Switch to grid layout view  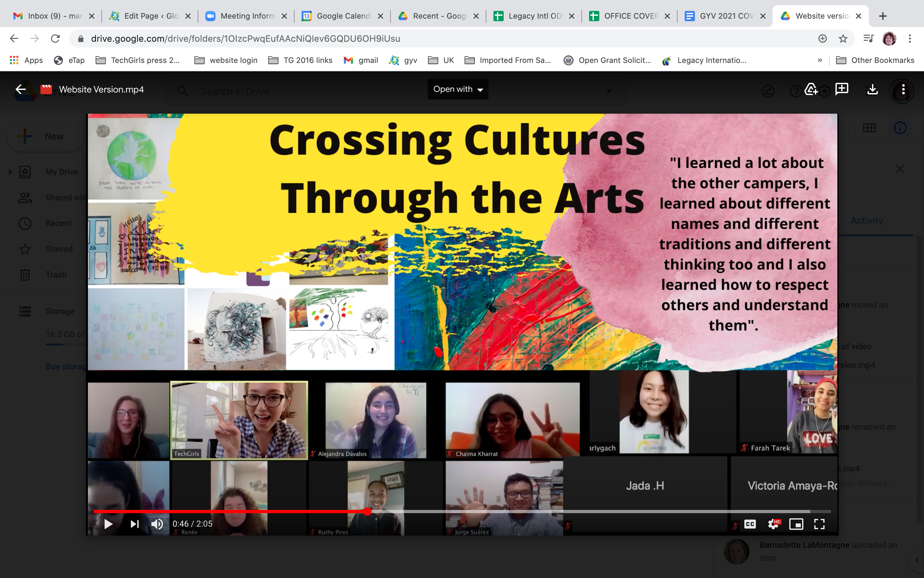869,128
